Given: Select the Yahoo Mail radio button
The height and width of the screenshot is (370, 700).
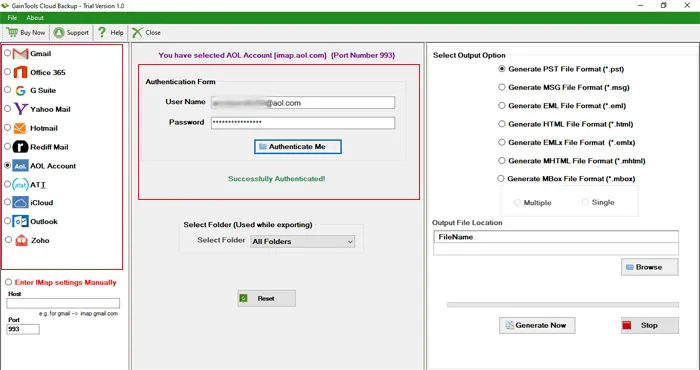Looking at the screenshot, I should (8, 108).
